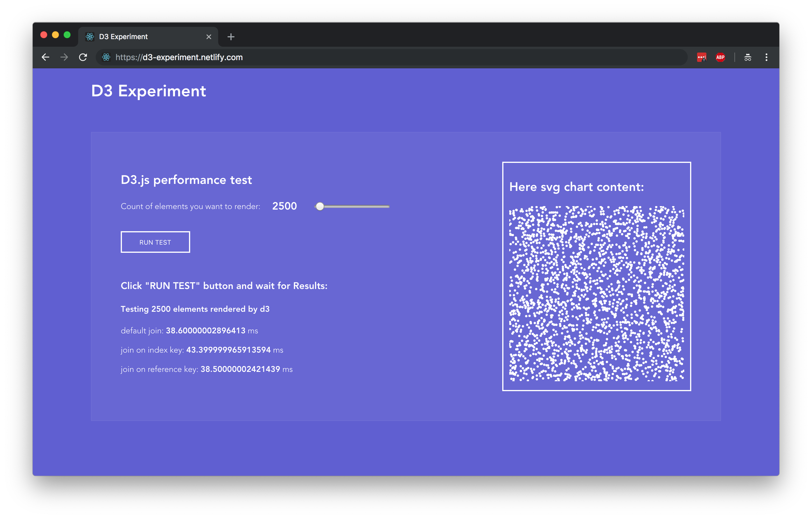
Task: Click the browser forward arrow
Action: tap(64, 58)
